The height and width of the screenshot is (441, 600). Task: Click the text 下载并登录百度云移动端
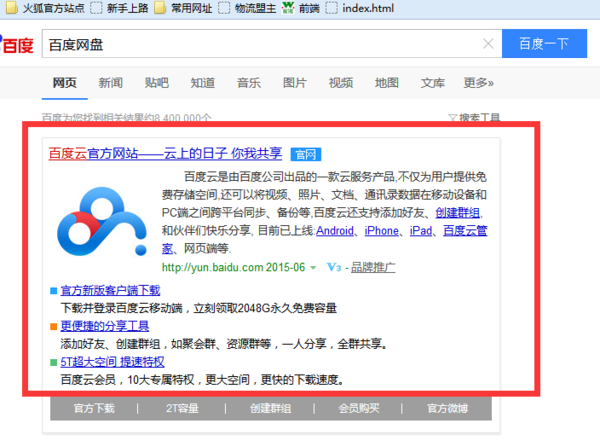122,308
